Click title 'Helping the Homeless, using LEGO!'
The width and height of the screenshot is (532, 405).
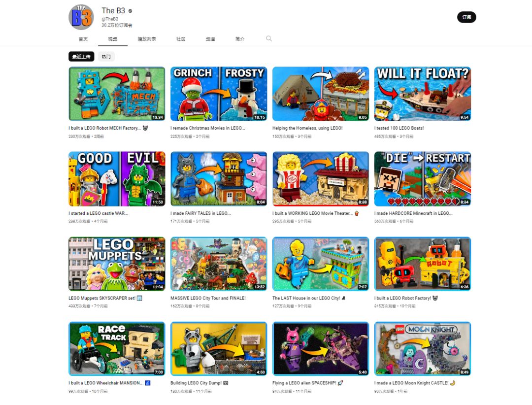point(307,128)
